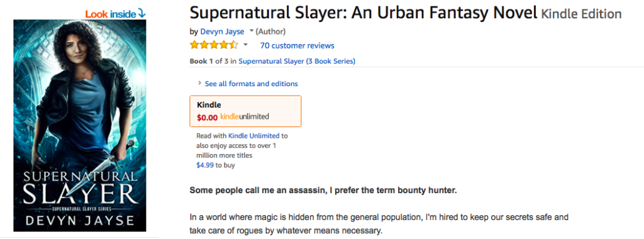Click See all formats and editions

pos(252,84)
